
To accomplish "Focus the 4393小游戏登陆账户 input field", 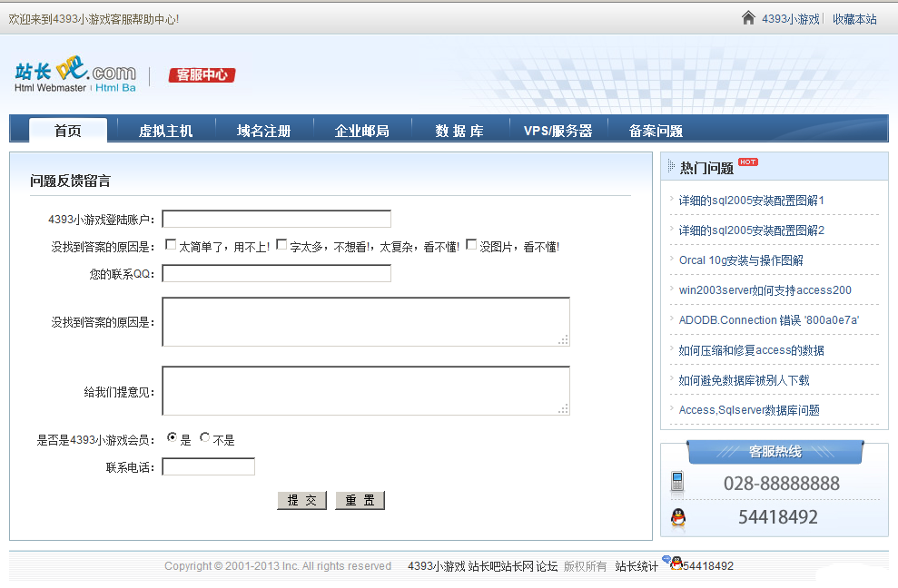I will tap(277, 220).
